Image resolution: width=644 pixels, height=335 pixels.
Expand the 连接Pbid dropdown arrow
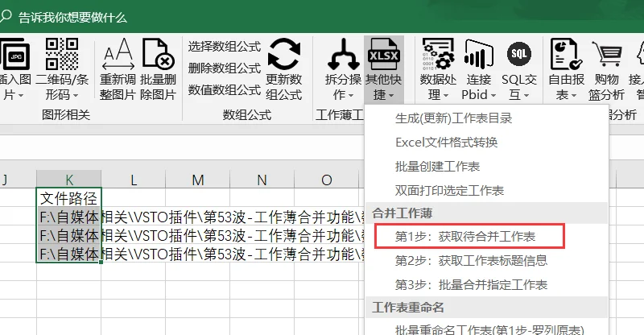[x=493, y=96]
